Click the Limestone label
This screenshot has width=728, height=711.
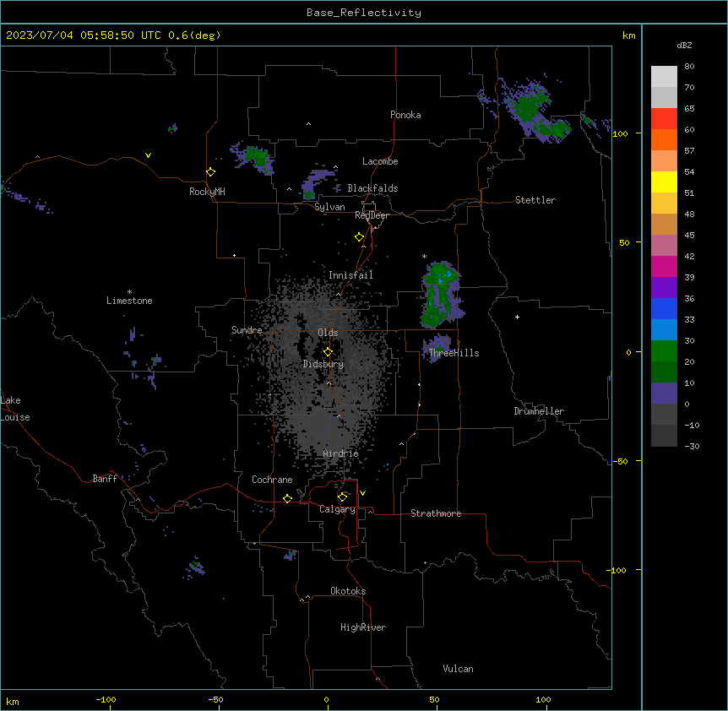129,301
